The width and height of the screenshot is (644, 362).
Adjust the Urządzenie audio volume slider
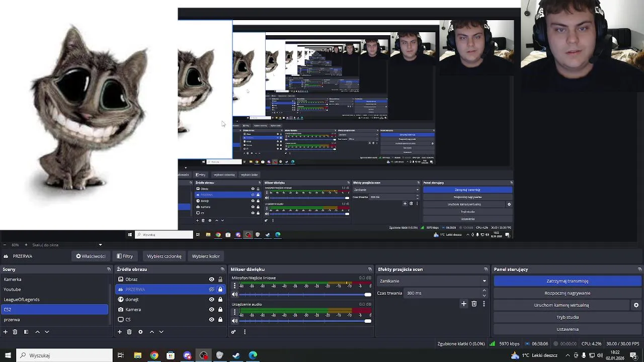point(305,321)
